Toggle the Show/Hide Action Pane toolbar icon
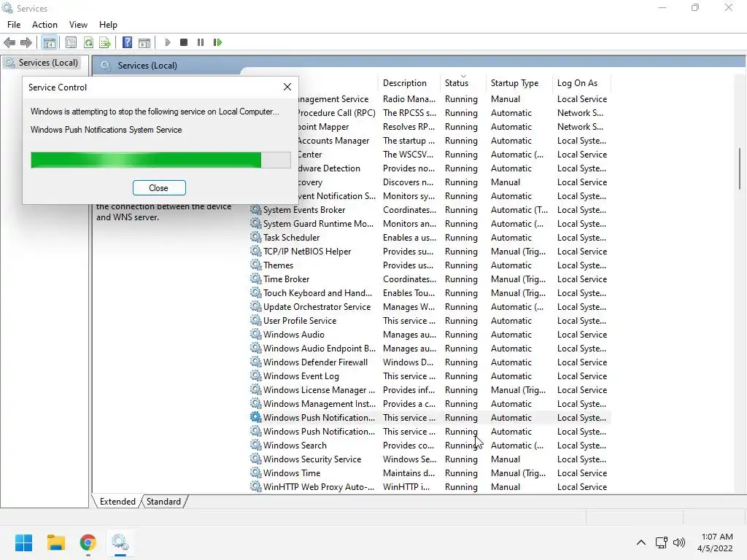Screen dimensions: 747x560 [x=144, y=43]
